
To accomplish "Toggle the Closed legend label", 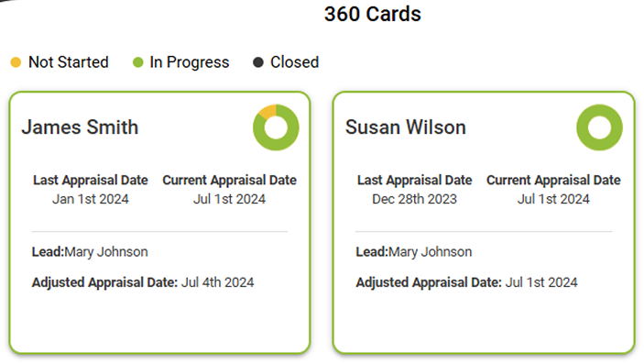I will 294,62.
